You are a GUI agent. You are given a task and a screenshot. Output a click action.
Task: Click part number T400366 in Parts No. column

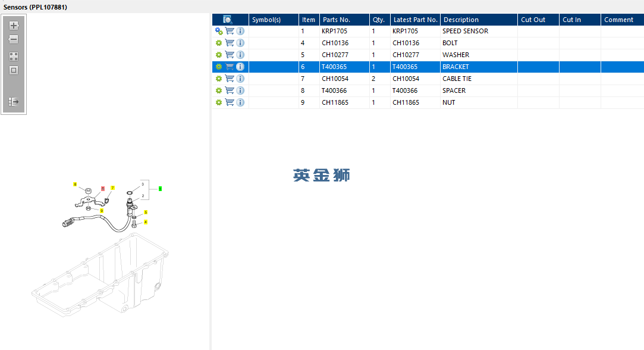click(x=334, y=90)
